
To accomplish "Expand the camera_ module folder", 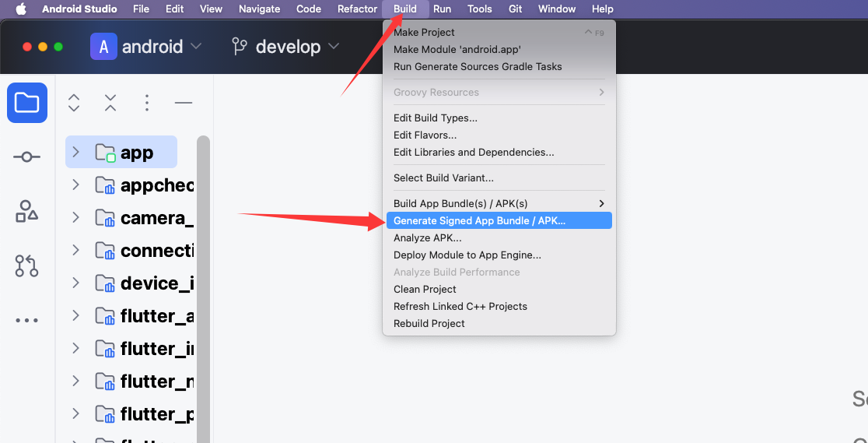I will [x=75, y=218].
